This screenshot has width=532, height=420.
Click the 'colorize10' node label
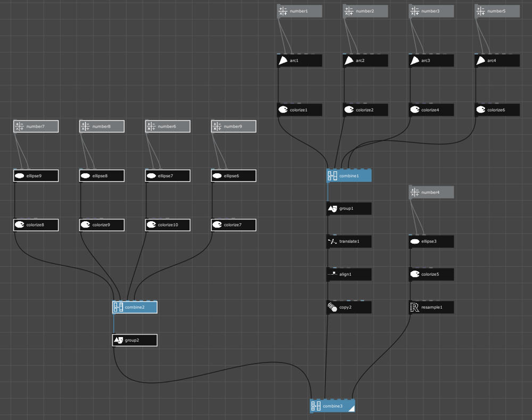[x=168, y=225]
